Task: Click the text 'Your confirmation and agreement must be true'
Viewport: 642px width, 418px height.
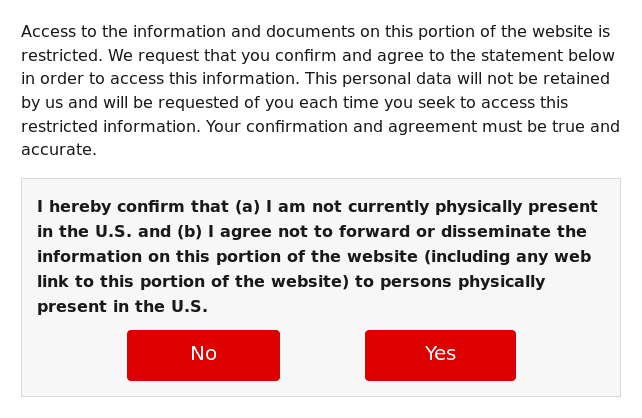Action: pyautogui.click(x=397, y=127)
